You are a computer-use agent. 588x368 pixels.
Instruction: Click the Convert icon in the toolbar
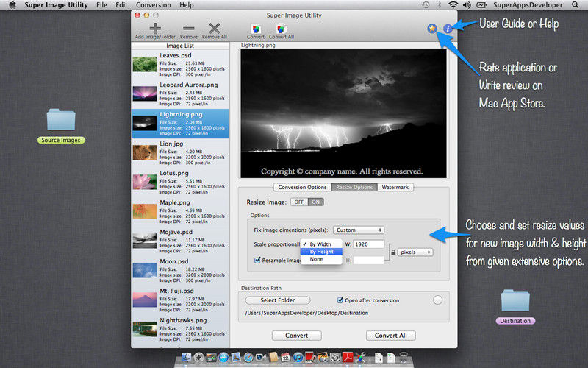click(x=256, y=29)
